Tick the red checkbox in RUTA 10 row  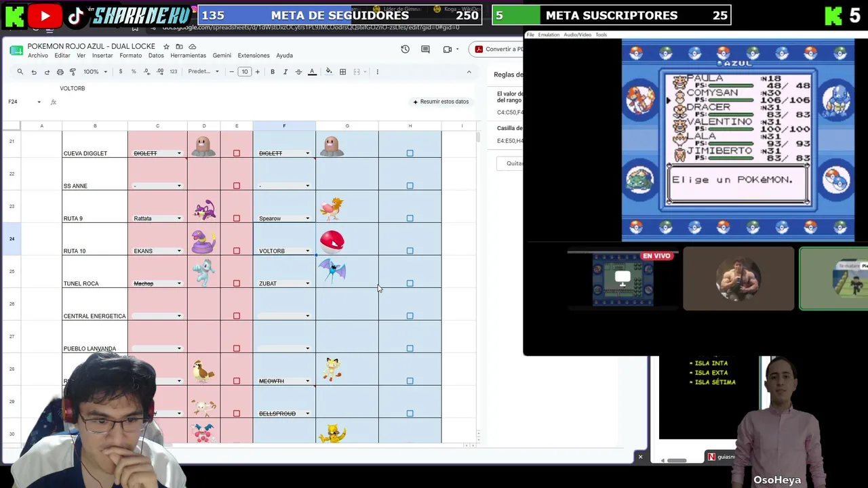click(x=237, y=251)
